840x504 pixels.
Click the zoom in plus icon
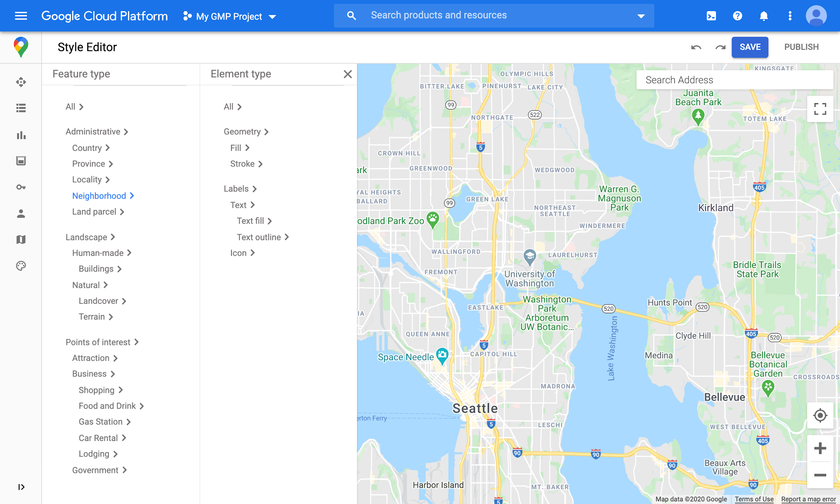820,448
